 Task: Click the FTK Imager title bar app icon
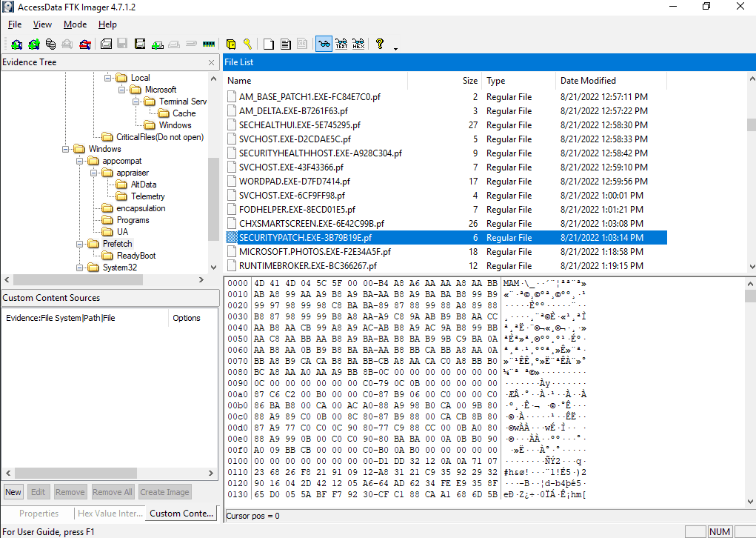[7, 7]
